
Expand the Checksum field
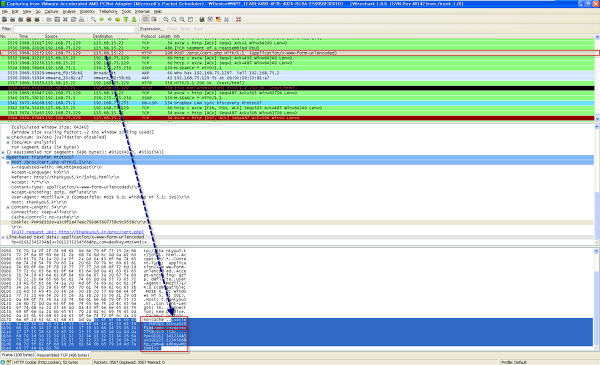8,137
